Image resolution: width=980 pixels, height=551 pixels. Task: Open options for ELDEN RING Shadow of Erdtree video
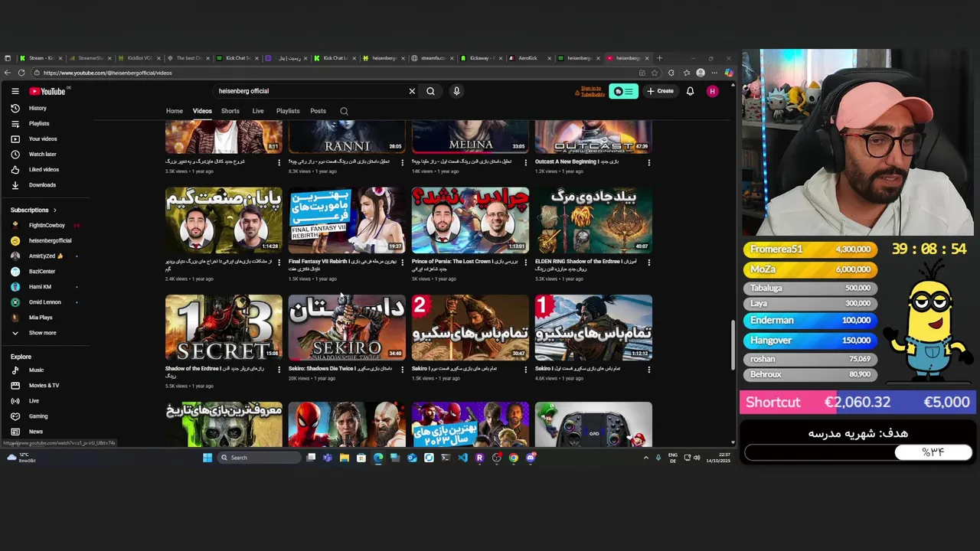pos(649,262)
